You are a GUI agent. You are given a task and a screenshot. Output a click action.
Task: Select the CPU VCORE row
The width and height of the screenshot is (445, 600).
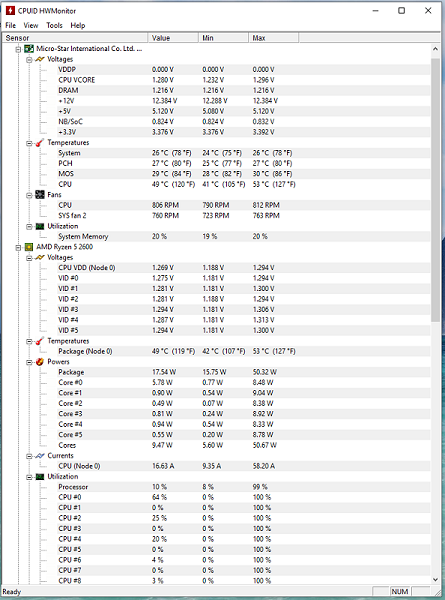(216, 80)
